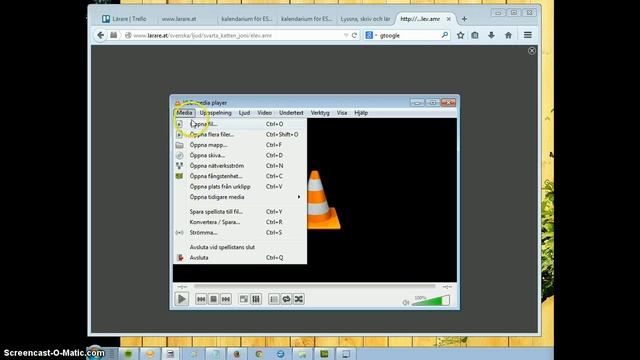
Task: Choose Konvertera / Spara... entry
Action: click(x=240, y=222)
